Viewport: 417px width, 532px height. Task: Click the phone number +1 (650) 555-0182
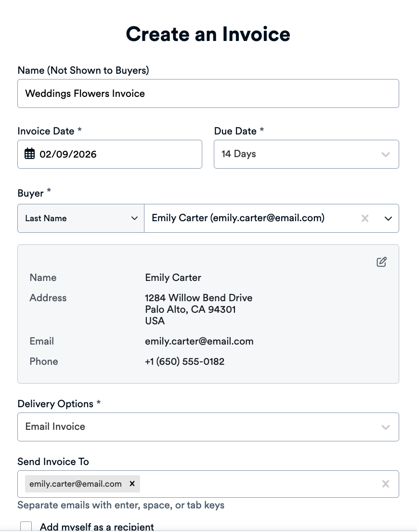[x=184, y=361]
